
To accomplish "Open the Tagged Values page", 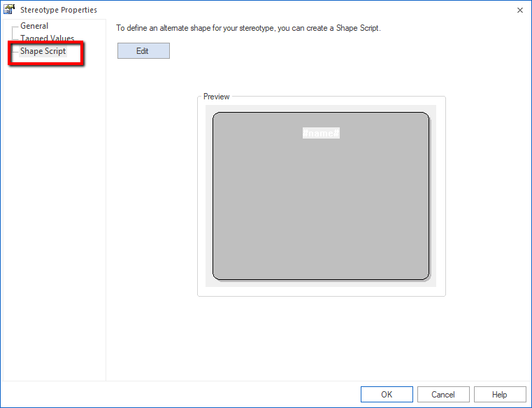I will tap(47, 38).
